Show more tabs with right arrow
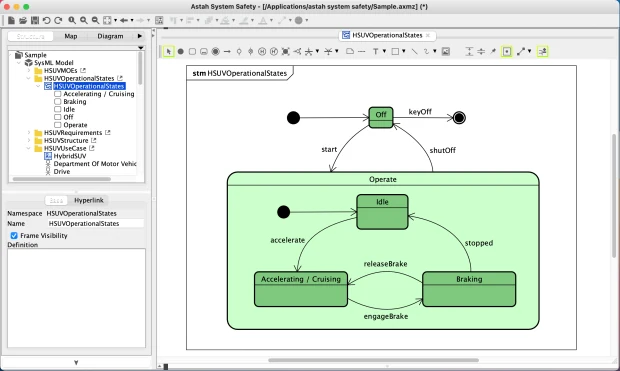Screen dimensions: 620x371 pyautogui.click(x=140, y=36)
